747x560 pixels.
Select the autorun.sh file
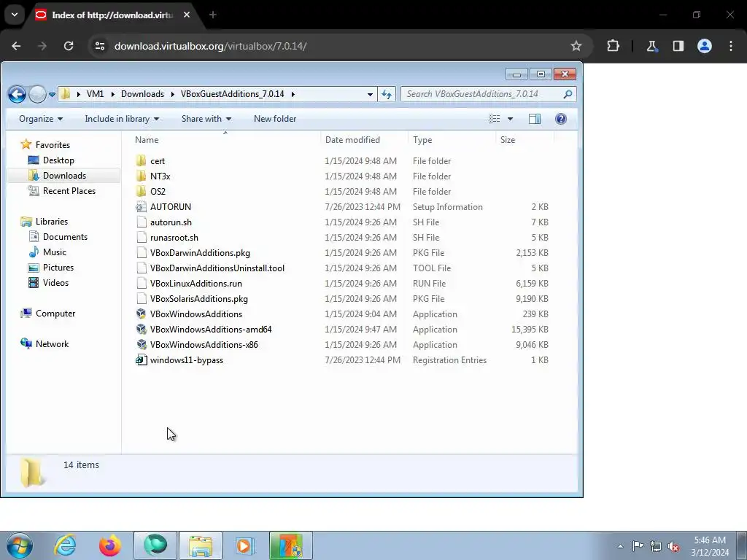(x=171, y=222)
